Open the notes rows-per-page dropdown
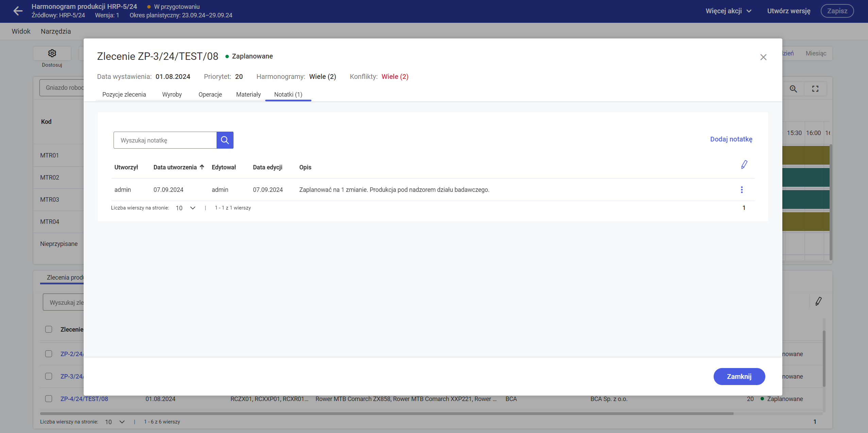Screen dimensions: 868x433 click(186, 208)
